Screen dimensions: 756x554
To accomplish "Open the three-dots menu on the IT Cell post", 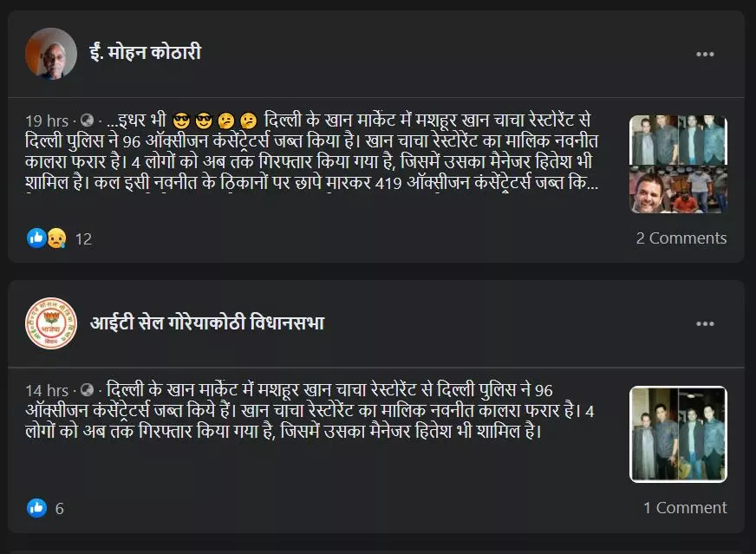I will (x=704, y=323).
